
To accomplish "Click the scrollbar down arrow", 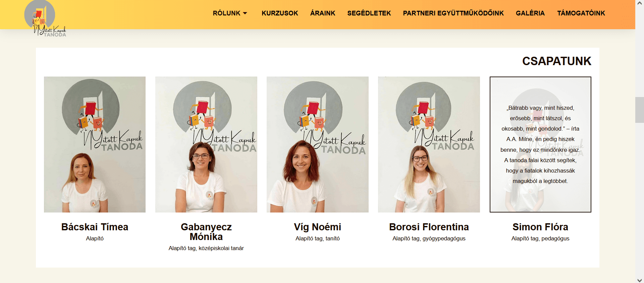I will pyautogui.click(x=640, y=280).
